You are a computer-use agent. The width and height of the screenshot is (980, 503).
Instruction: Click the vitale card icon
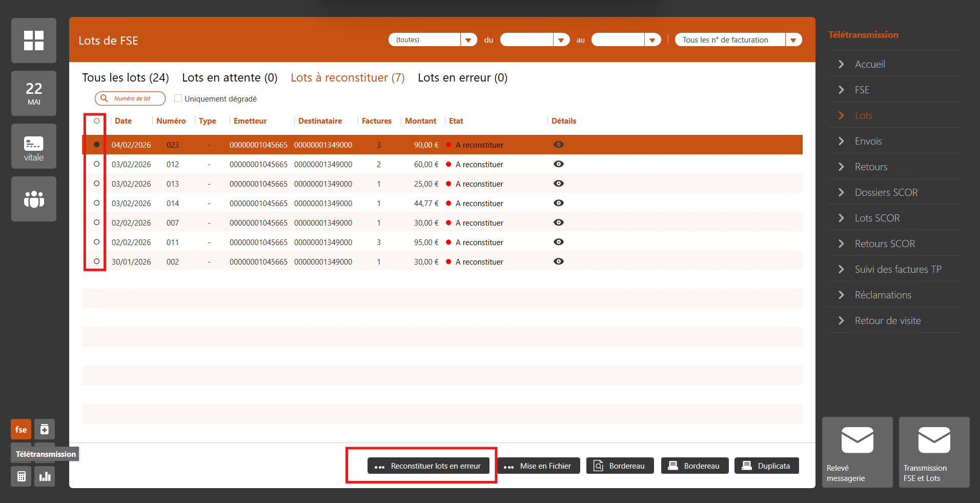point(34,146)
